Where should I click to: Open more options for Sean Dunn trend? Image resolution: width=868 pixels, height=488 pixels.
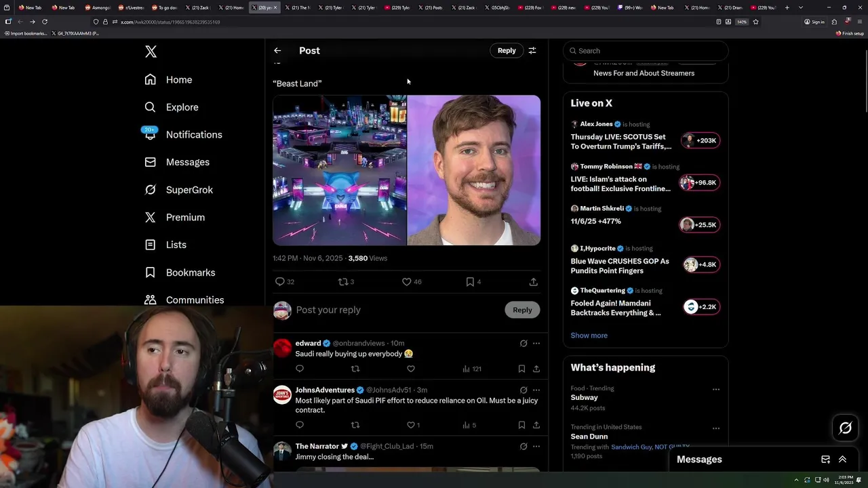[x=715, y=428]
